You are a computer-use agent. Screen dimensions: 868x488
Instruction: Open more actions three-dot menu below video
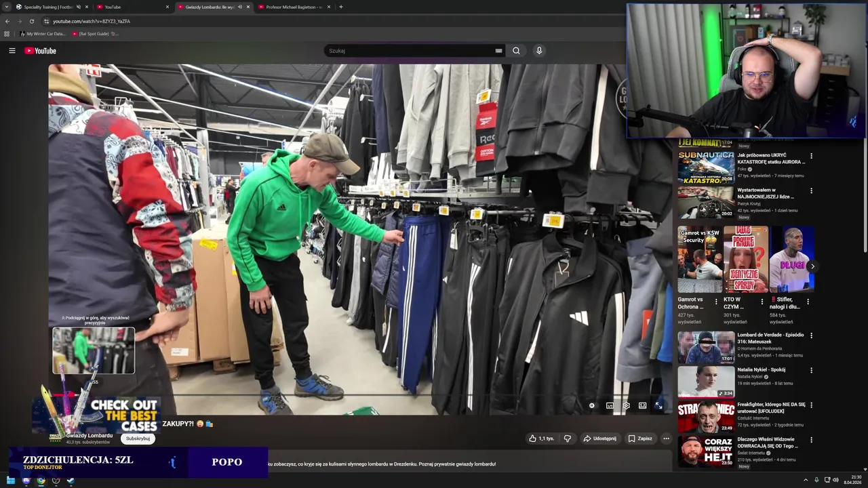(666, 439)
